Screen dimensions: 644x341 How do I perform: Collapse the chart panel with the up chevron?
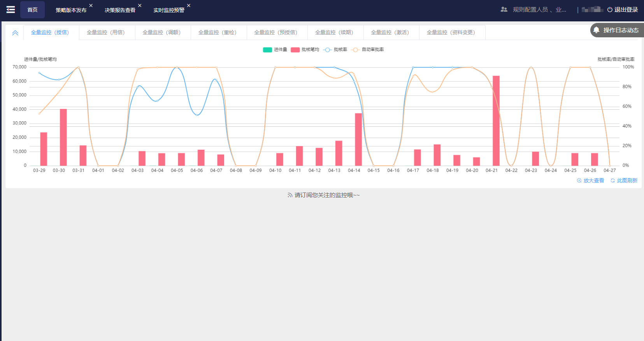(x=15, y=33)
